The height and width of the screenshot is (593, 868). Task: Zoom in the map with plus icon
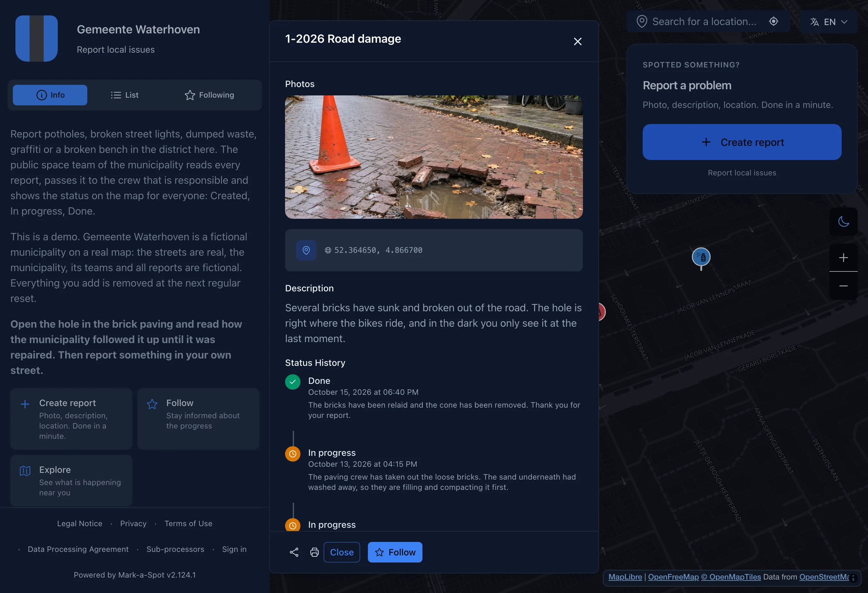[x=843, y=257]
